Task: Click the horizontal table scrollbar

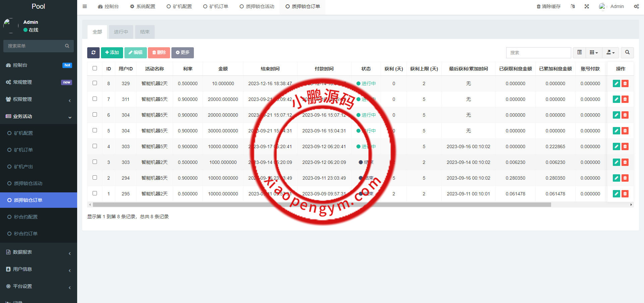Action: pyautogui.click(x=322, y=204)
